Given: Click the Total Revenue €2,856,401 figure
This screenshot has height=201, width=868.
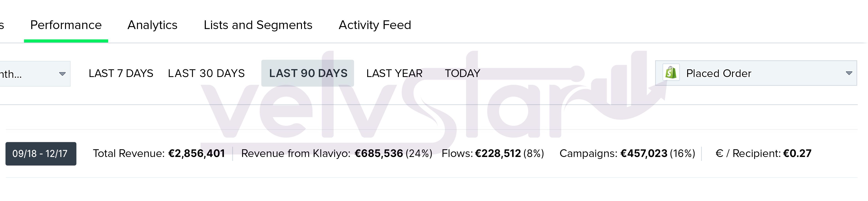Looking at the screenshot, I should coord(196,154).
